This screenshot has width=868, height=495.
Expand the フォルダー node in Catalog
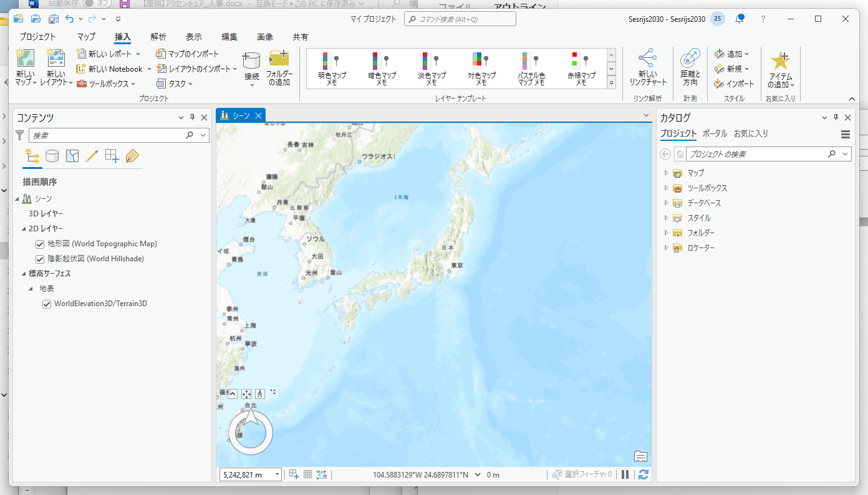tap(666, 233)
